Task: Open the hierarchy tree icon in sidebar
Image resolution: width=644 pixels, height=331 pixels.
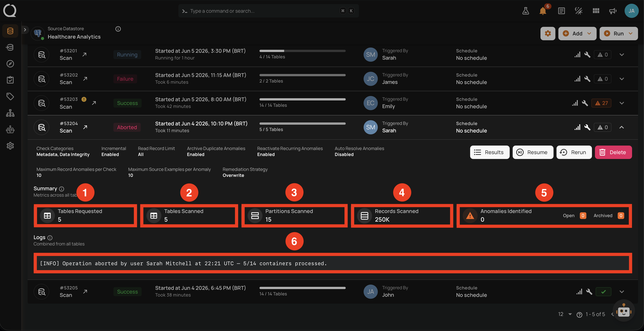Action: (10, 113)
